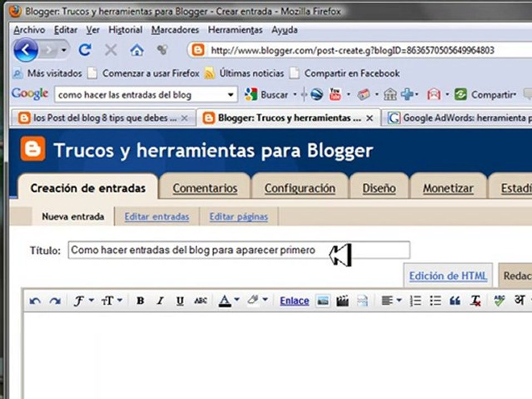Go back using the Firefox back arrow
This screenshot has width=532, height=399.
(25, 50)
